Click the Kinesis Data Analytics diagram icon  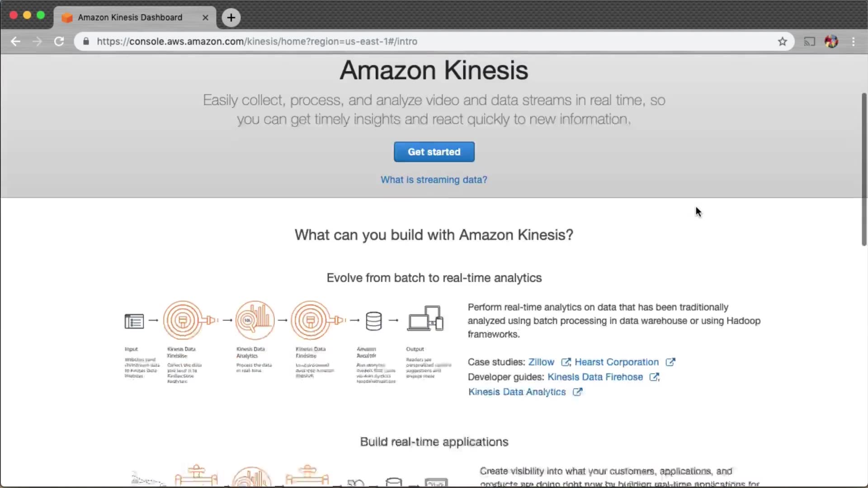[255, 320]
